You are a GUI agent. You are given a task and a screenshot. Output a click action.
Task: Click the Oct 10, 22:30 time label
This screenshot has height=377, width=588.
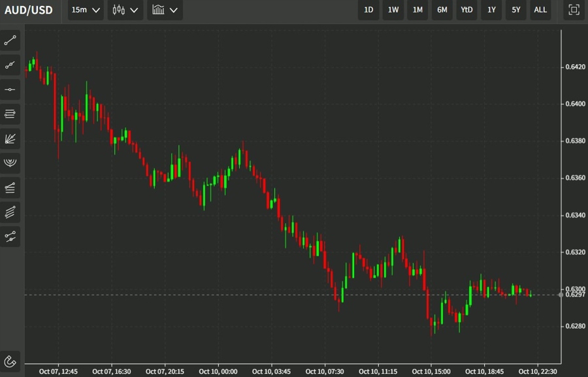point(538,371)
